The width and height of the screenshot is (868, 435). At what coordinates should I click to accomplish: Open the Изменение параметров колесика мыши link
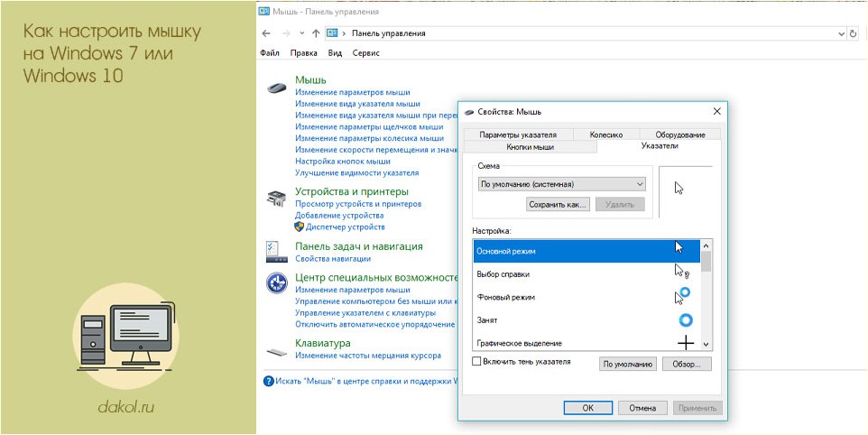pos(369,138)
